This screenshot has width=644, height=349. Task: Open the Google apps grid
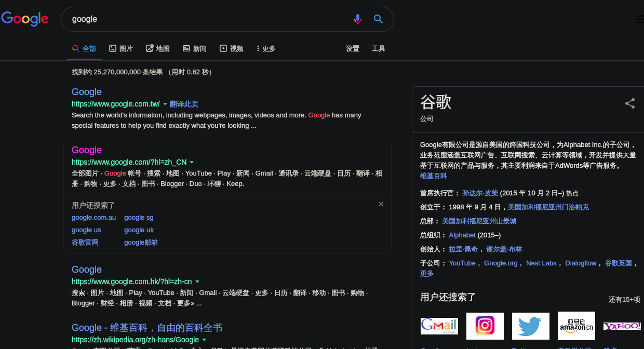click(x=639, y=19)
